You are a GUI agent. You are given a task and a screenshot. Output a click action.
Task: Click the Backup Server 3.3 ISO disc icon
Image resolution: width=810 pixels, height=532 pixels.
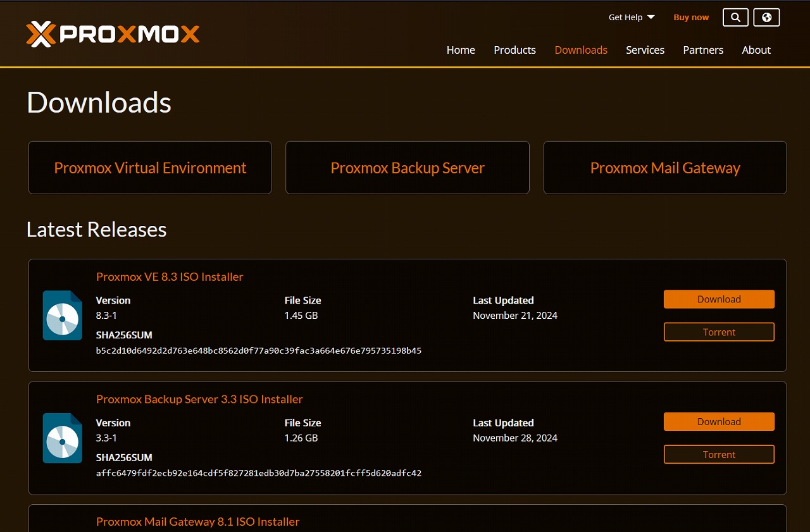pyautogui.click(x=63, y=438)
